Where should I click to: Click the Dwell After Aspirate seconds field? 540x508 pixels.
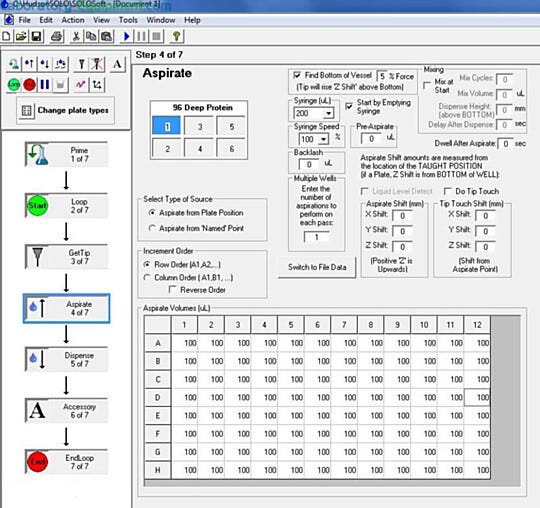pos(505,143)
